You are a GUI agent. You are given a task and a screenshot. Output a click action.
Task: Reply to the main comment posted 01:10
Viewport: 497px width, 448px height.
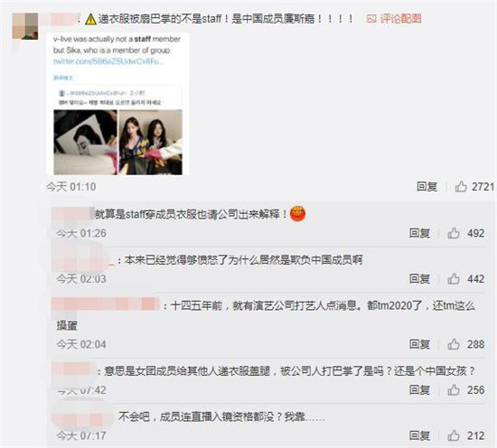(x=427, y=186)
